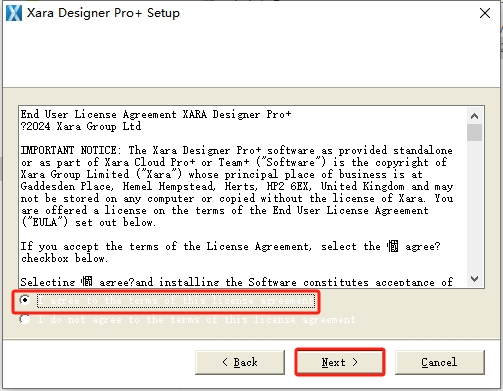Screen dimensions: 503x391
Task: Click the Next button
Action: 340,362
